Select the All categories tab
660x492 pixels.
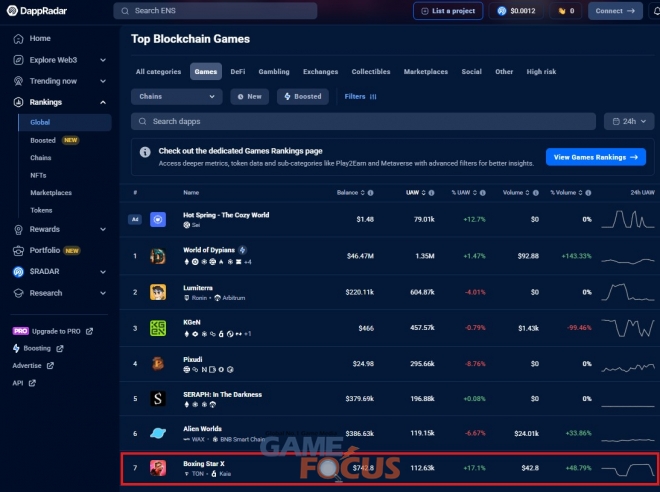pos(158,72)
